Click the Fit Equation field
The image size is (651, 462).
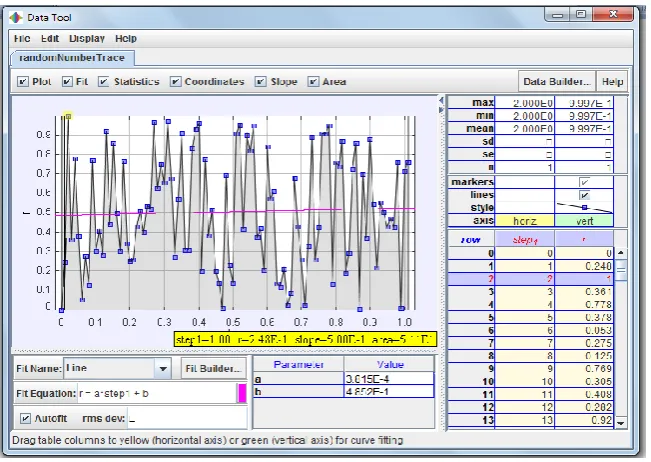coord(157,393)
